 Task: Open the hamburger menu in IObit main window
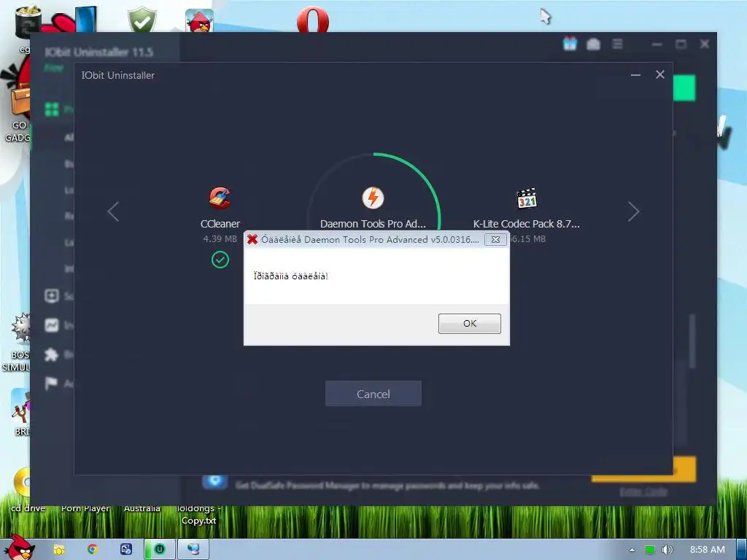pyautogui.click(x=617, y=44)
